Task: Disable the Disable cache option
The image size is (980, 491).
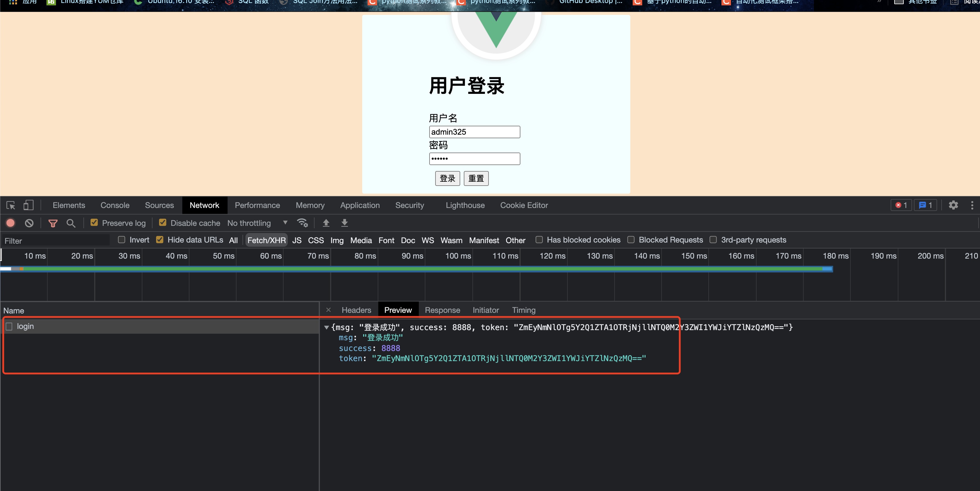Action: pos(163,222)
